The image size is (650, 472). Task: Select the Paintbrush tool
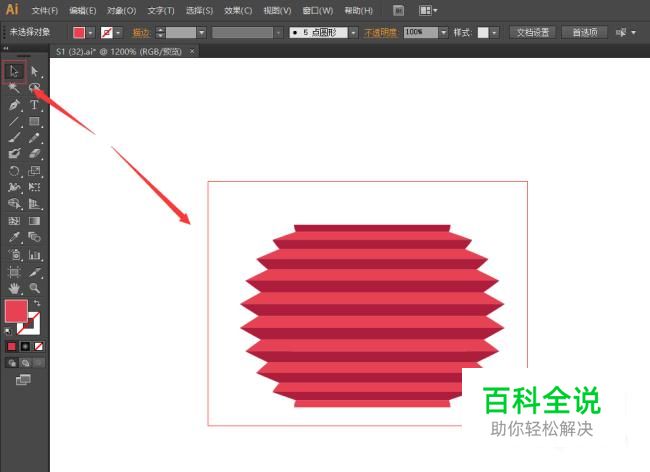(14, 138)
